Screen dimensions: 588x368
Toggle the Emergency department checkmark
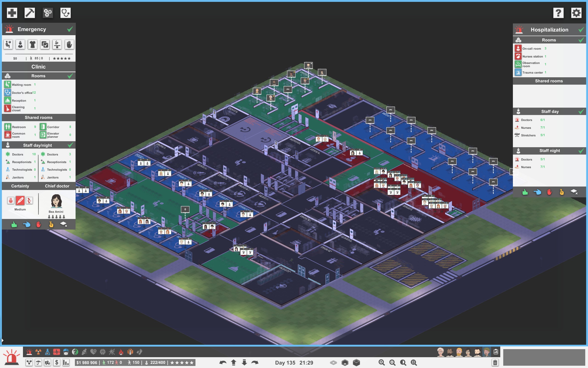pos(70,29)
